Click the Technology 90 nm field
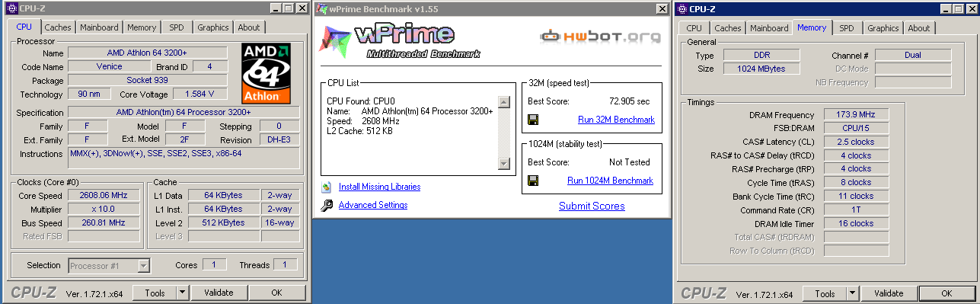Image resolution: width=980 pixels, height=304 pixels. tap(90, 94)
